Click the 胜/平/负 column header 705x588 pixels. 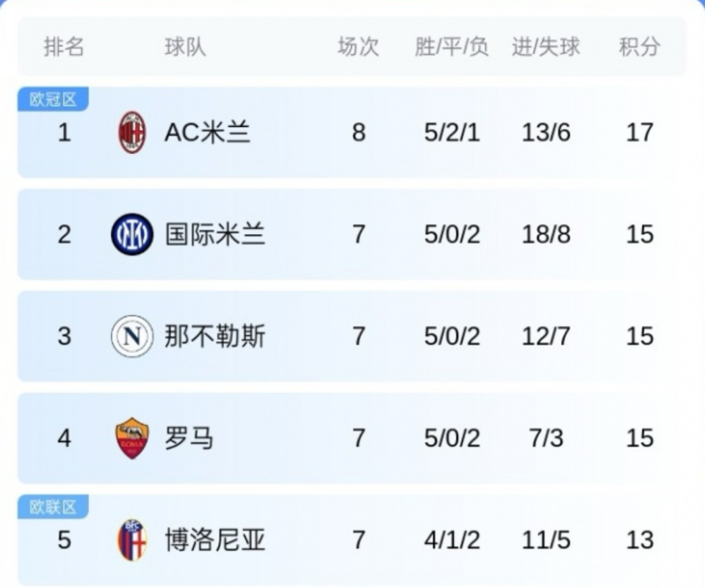452,47
